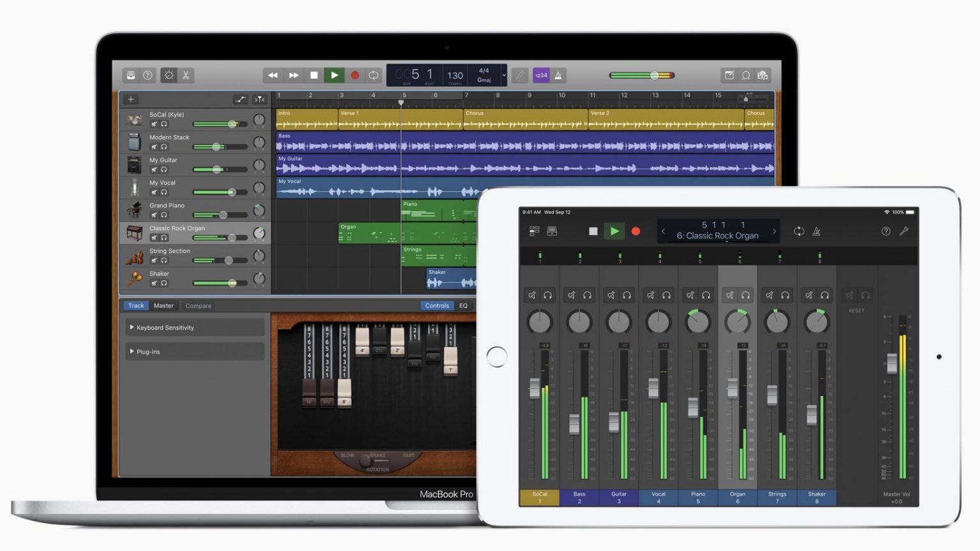Viewport: 980px width, 551px height.
Task: Open the Notepad icon in toolbar
Action: tap(729, 75)
